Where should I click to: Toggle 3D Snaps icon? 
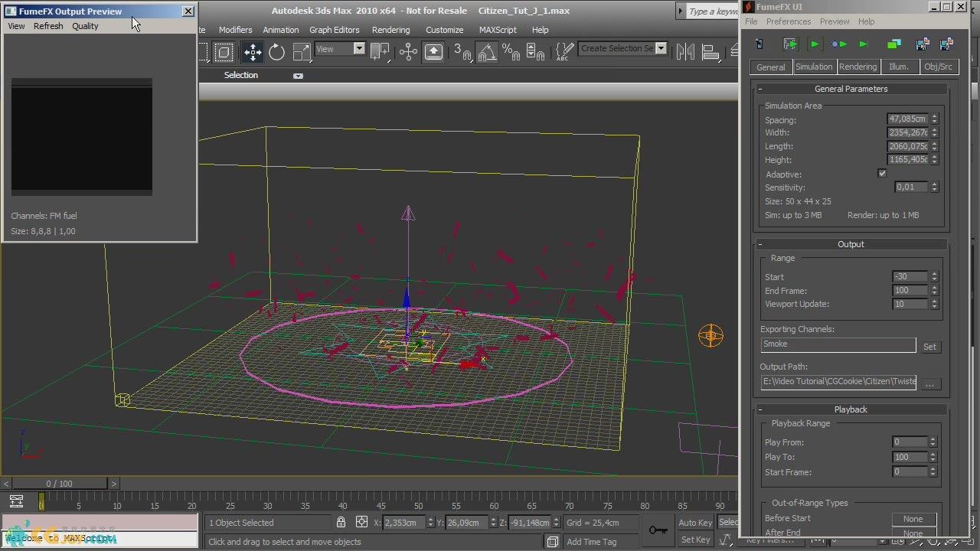point(462,51)
